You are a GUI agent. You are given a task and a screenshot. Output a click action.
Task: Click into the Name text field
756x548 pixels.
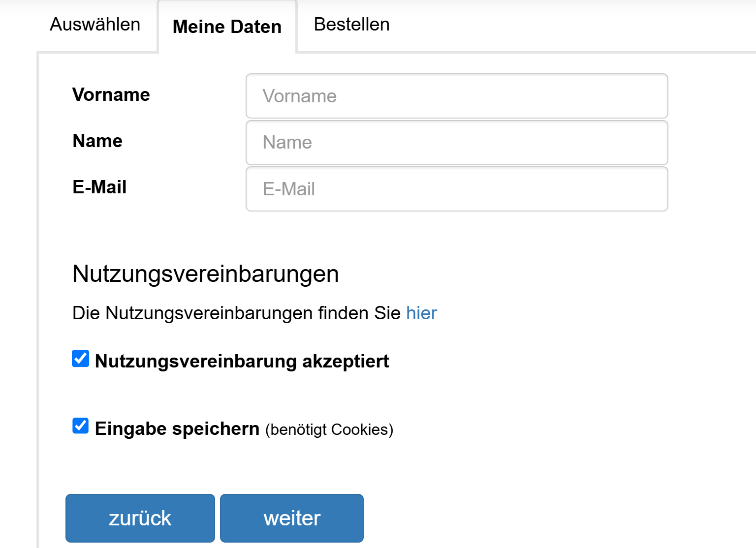[456, 143]
